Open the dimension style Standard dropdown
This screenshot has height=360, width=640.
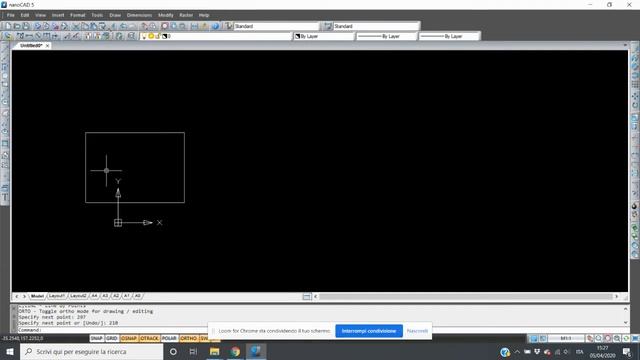[376, 26]
